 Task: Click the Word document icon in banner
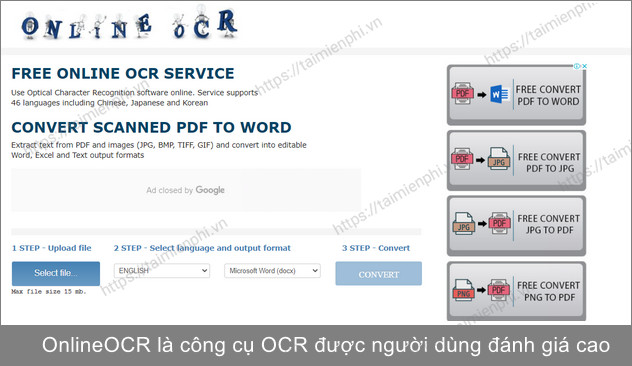[x=499, y=94]
